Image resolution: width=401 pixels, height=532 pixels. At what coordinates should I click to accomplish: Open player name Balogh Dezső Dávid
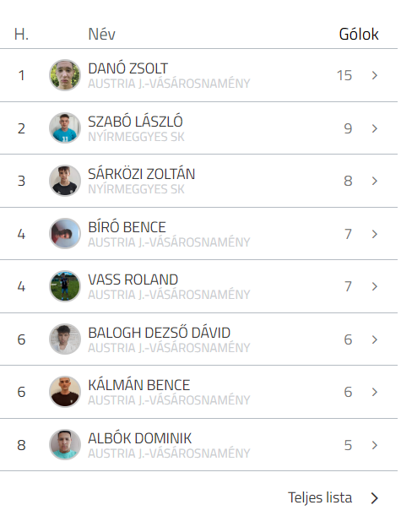tap(159, 333)
